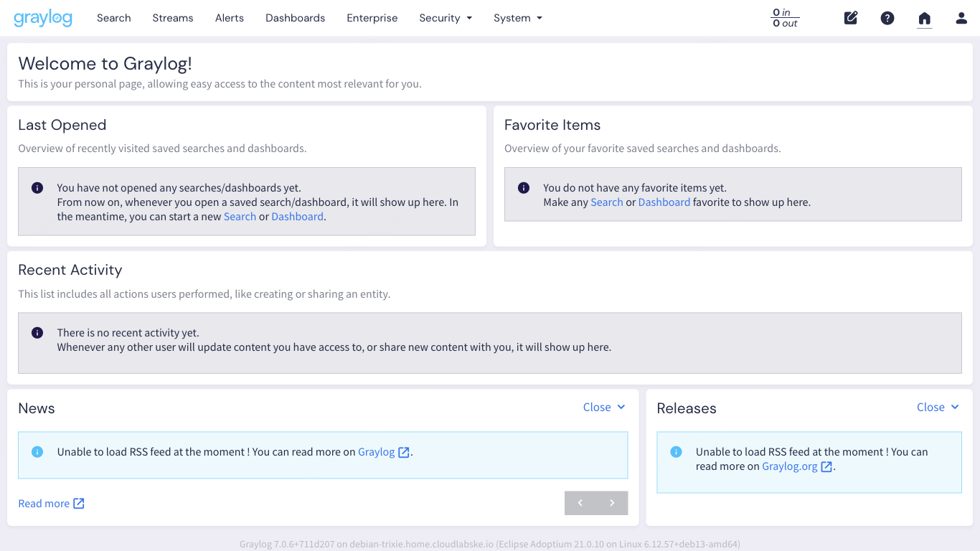Click the info icon in News panel

tap(37, 452)
